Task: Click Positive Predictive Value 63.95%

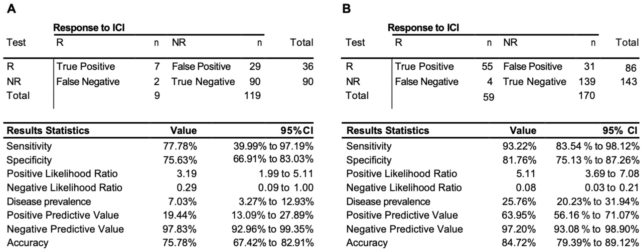Action: [x=519, y=215]
